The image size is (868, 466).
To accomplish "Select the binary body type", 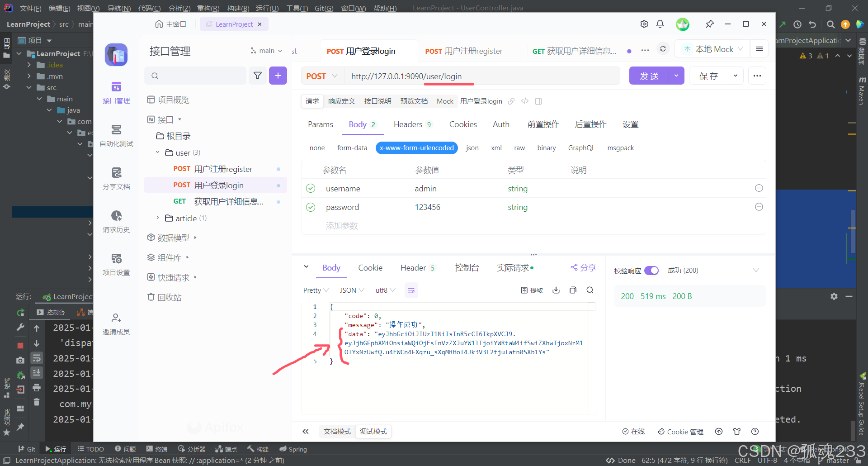I will tap(547, 148).
